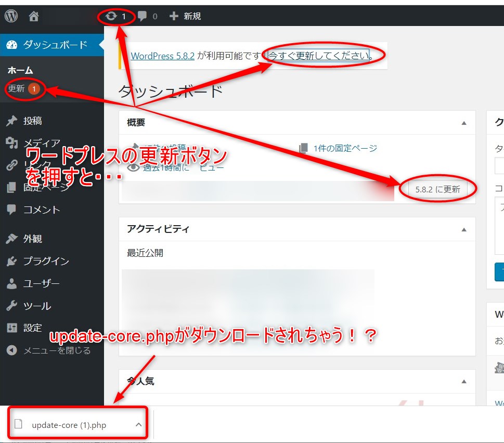Open コメント menu in sidebar
Viewport: 504px width, 443px height.
[x=42, y=210]
